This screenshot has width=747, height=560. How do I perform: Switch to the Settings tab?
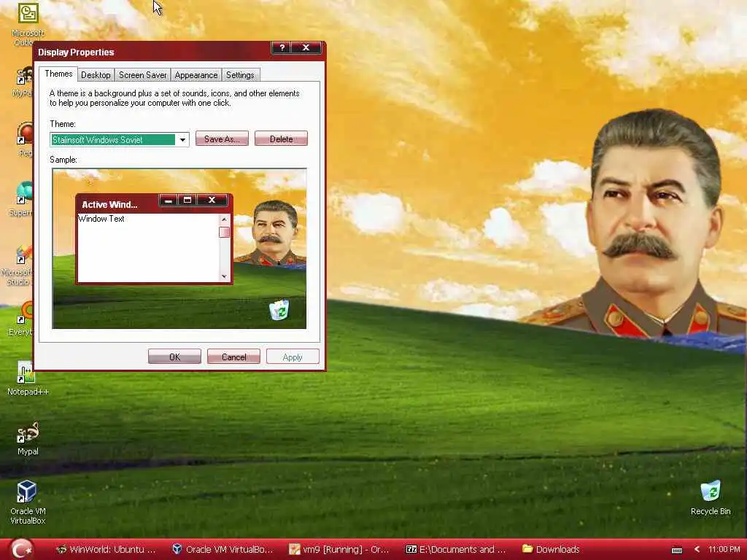coord(240,75)
